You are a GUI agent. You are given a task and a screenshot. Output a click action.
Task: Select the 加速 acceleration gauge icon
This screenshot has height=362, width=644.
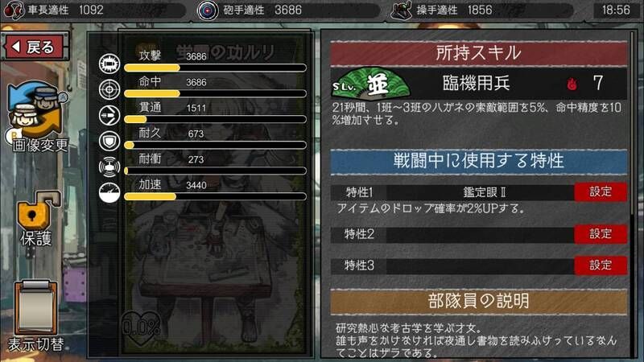[x=109, y=192]
